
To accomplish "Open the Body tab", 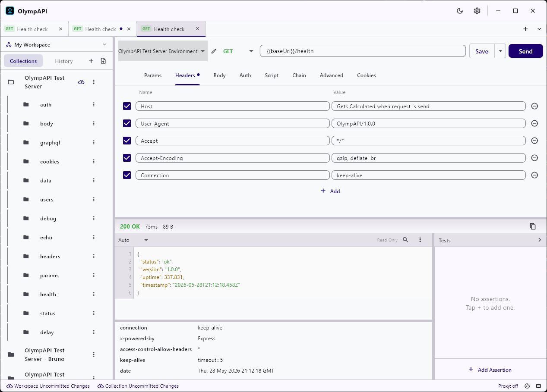I will 219,75.
